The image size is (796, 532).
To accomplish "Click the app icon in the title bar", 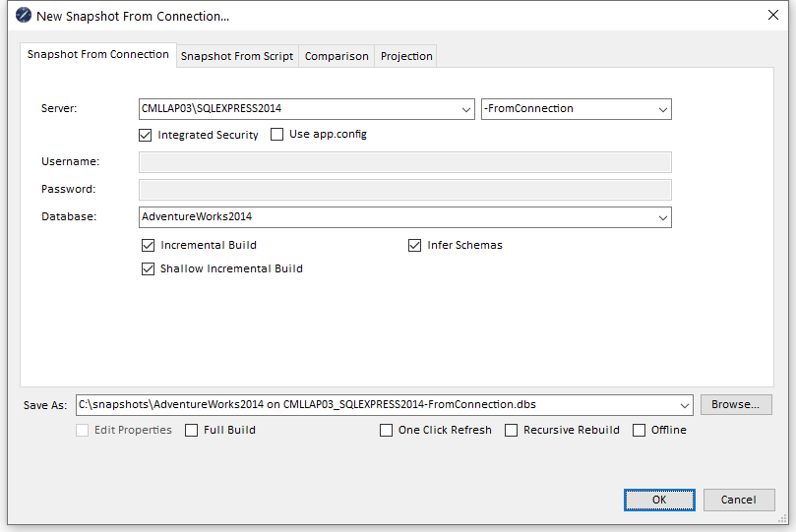I will (23, 16).
